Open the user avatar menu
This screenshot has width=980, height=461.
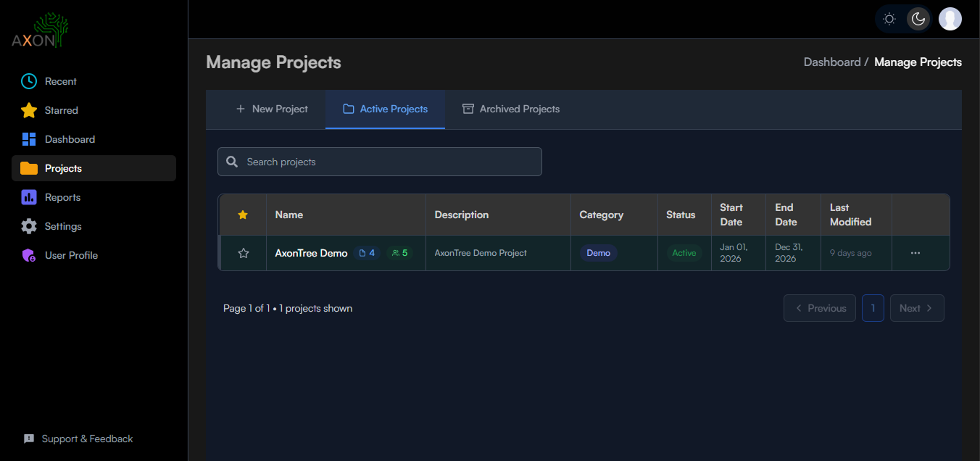click(950, 19)
